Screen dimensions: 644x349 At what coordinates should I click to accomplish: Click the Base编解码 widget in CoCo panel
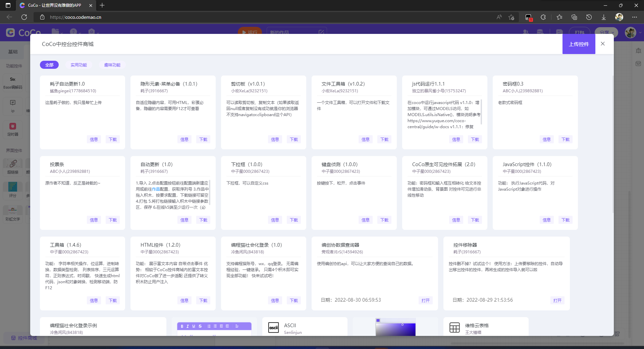(13, 83)
